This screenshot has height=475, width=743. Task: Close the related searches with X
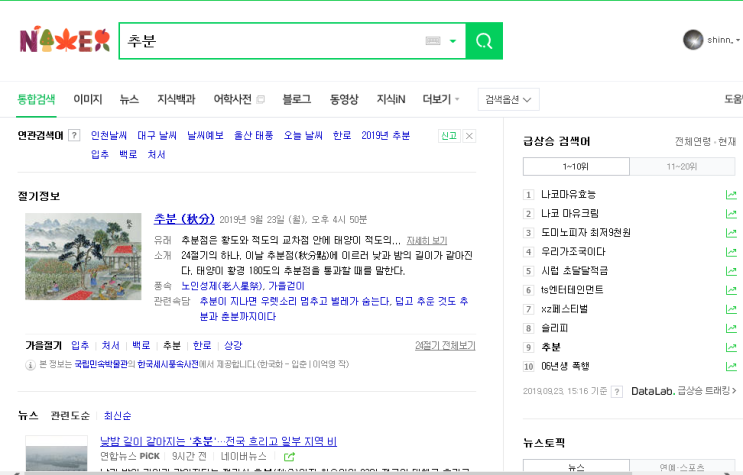pyautogui.click(x=469, y=136)
